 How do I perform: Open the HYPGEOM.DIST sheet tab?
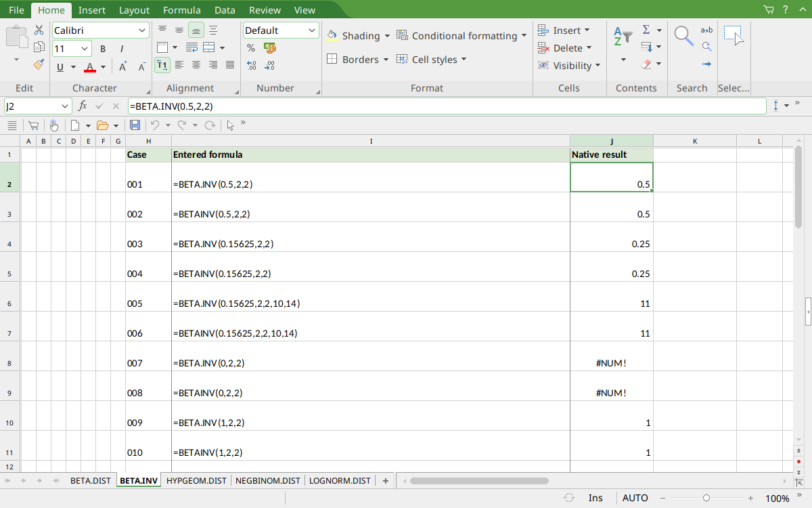(x=196, y=481)
